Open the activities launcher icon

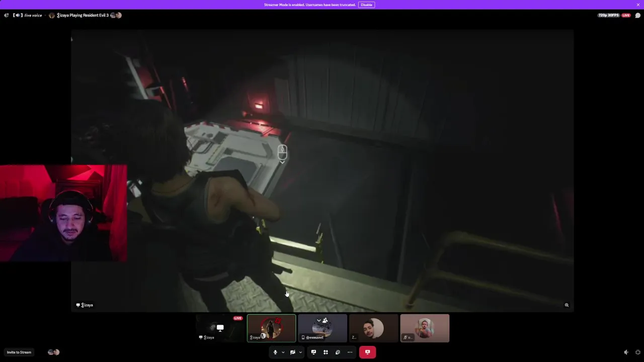click(326, 352)
